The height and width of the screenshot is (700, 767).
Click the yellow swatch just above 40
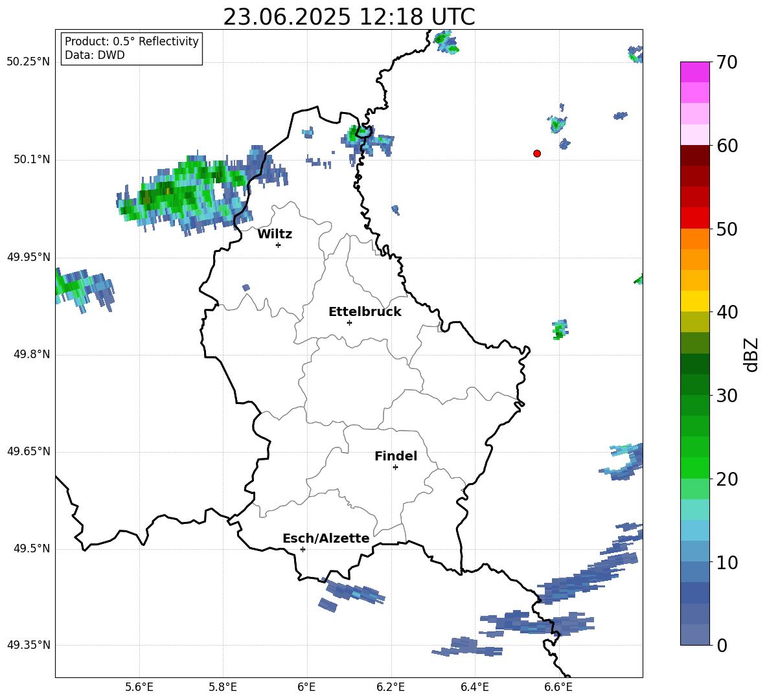pyautogui.click(x=694, y=301)
